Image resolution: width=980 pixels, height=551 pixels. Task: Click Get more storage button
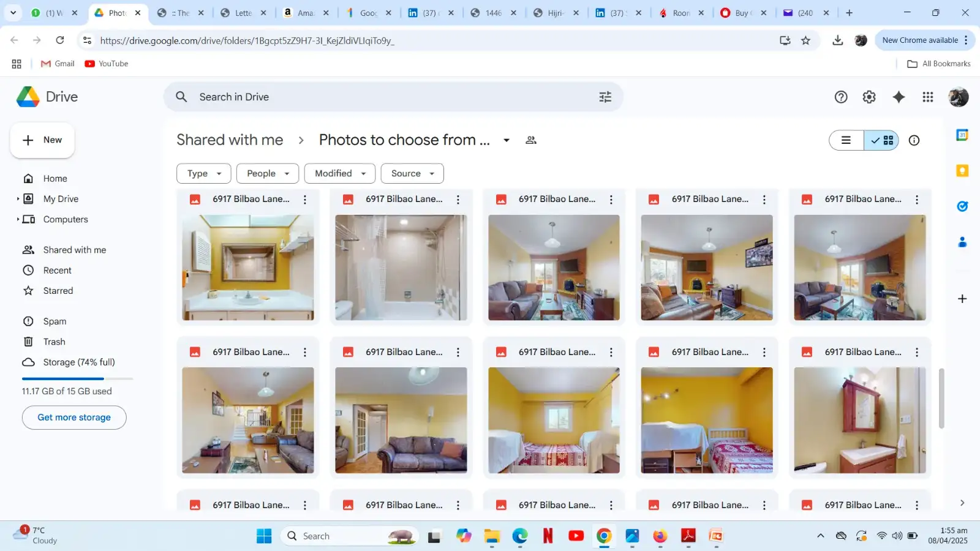(74, 418)
